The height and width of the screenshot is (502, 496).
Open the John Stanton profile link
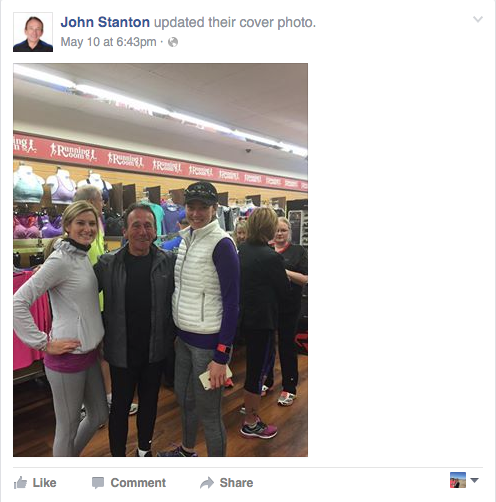point(105,22)
